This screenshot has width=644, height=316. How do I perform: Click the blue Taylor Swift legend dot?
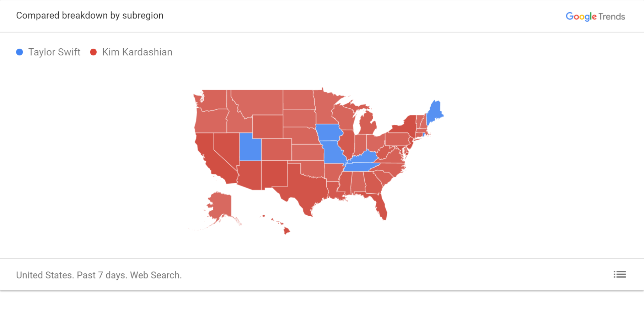(x=19, y=52)
